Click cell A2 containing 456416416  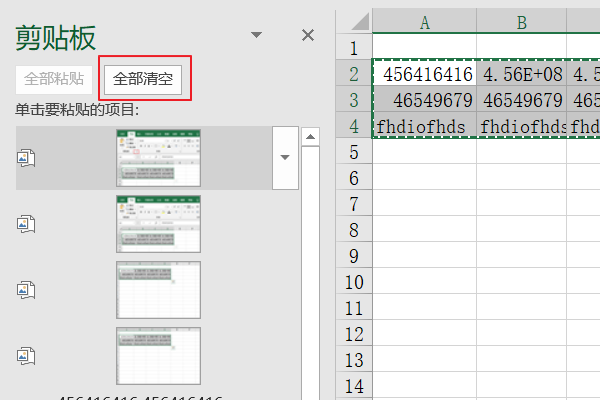(x=424, y=73)
